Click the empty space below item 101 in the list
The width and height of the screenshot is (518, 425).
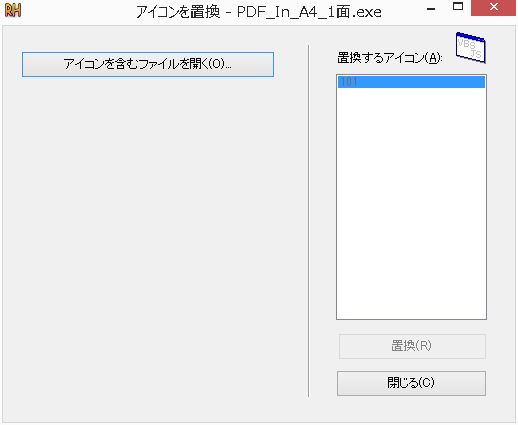411,200
